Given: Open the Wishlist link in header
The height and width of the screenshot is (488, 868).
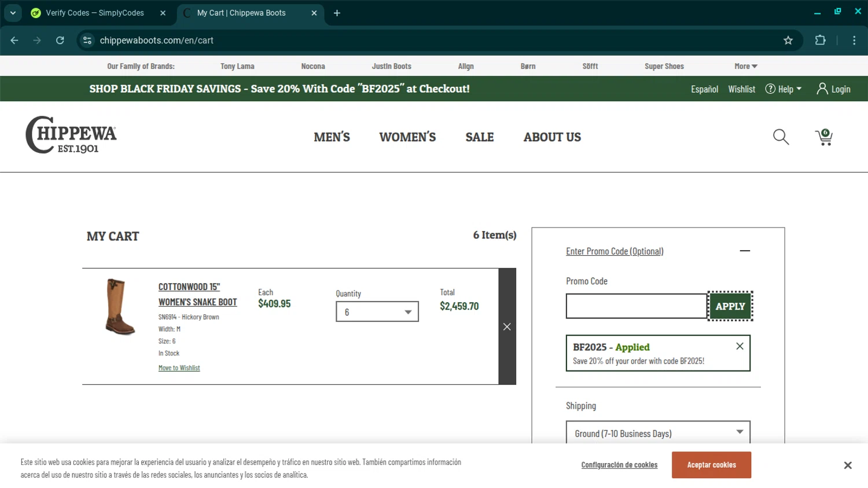Looking at the screenshot, I should 741,89.
